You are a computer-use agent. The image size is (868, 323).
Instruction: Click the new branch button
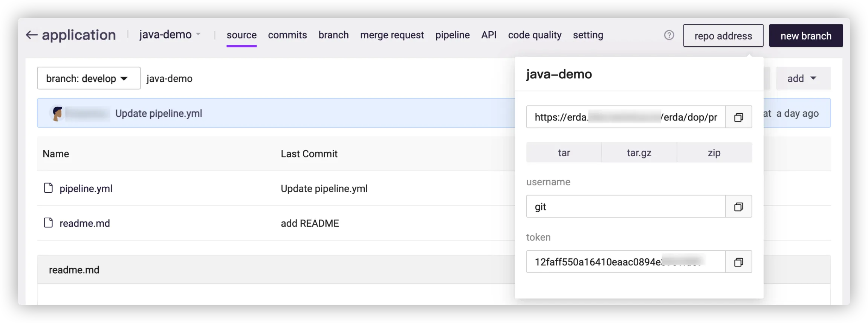(806, 36)
